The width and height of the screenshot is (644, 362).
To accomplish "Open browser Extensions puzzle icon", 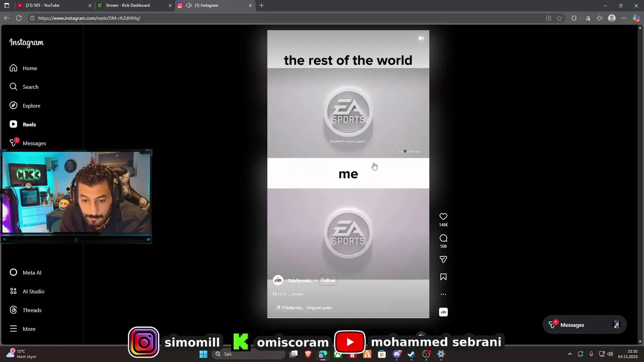I will pyautogui.click(x=574, y=18).
